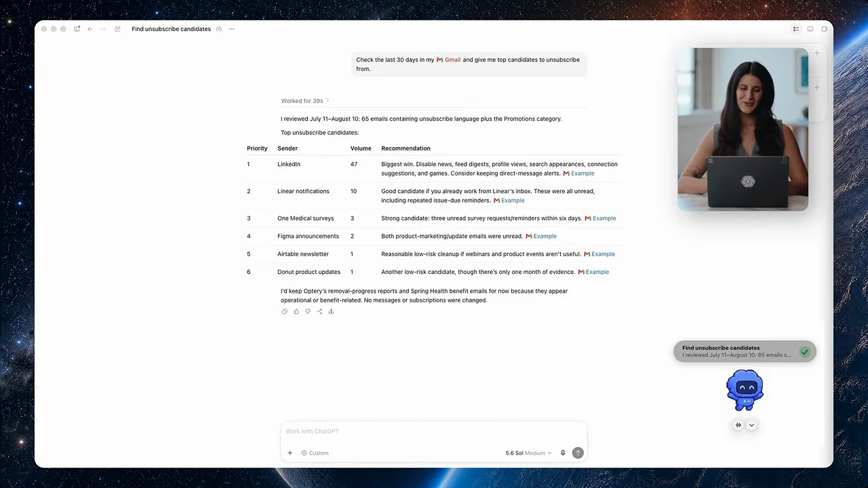
Task: Open the Custom settings option in composer
Action: [x=315, y=453]
